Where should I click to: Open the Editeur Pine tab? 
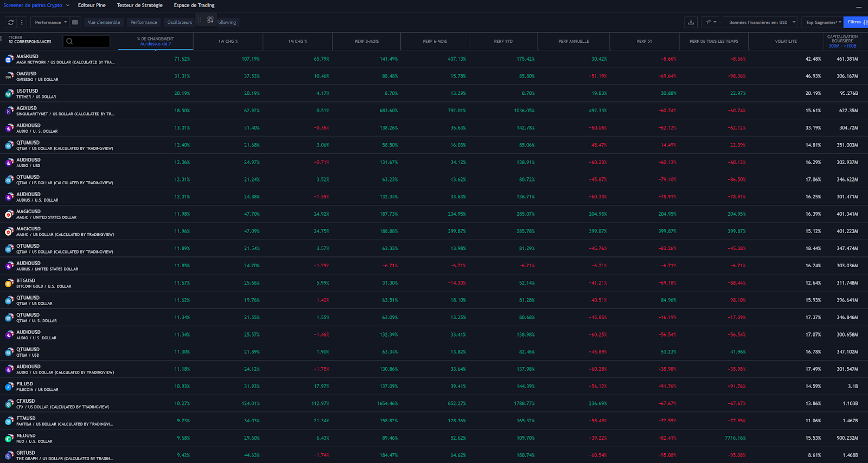[x=92, y=5]
